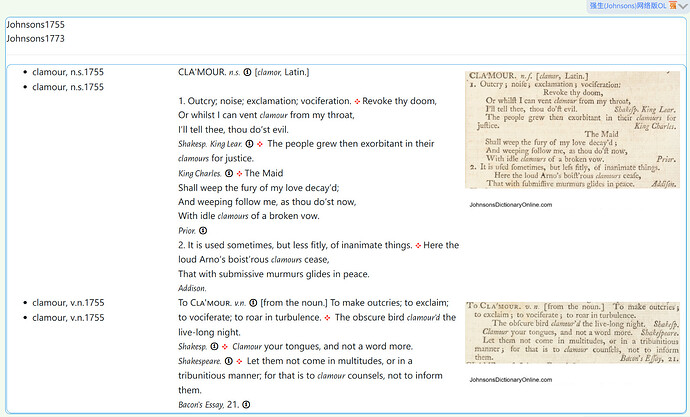Click the headword 'CLA'MOUR.' of the noun entry

202,72
